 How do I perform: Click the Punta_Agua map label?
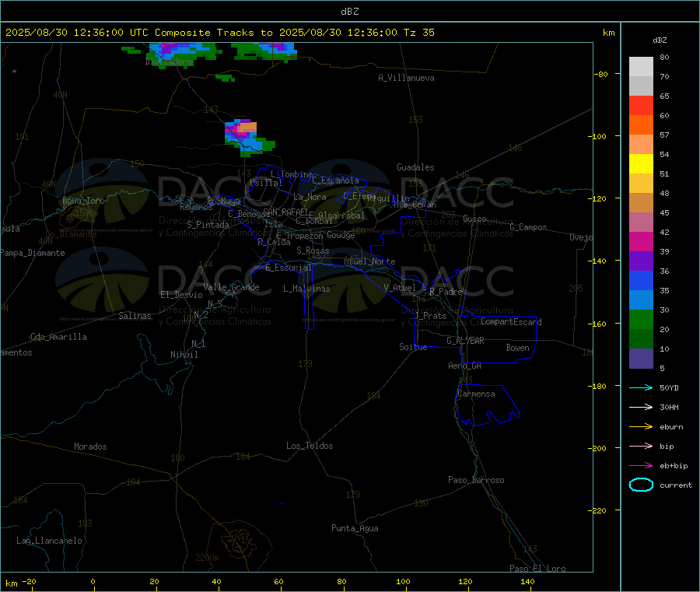[x=355, y=528]
